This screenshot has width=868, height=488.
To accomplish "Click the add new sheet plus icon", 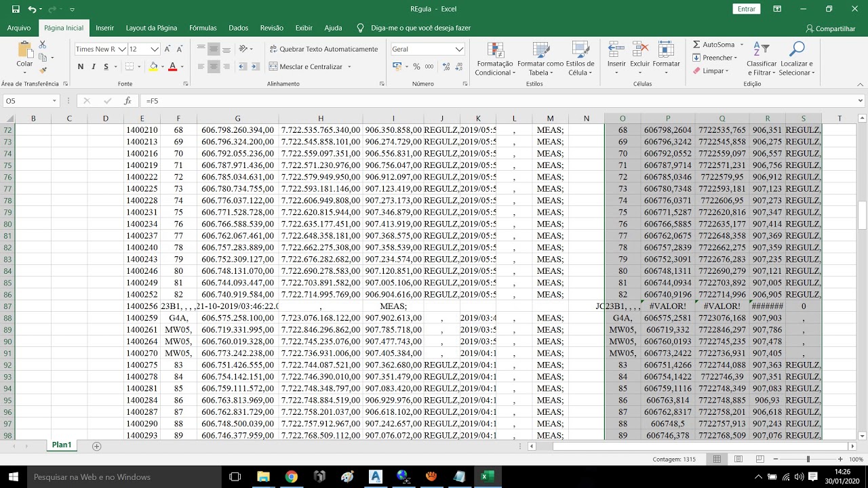I will coord(96,446).
